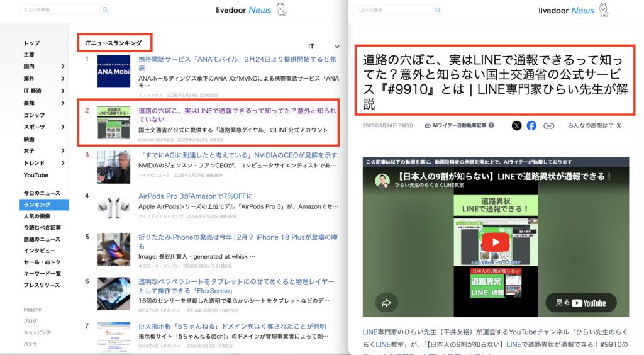
Task: Open the AirPods Pro 3 Amazon article
Action: [x=195, y=196]
